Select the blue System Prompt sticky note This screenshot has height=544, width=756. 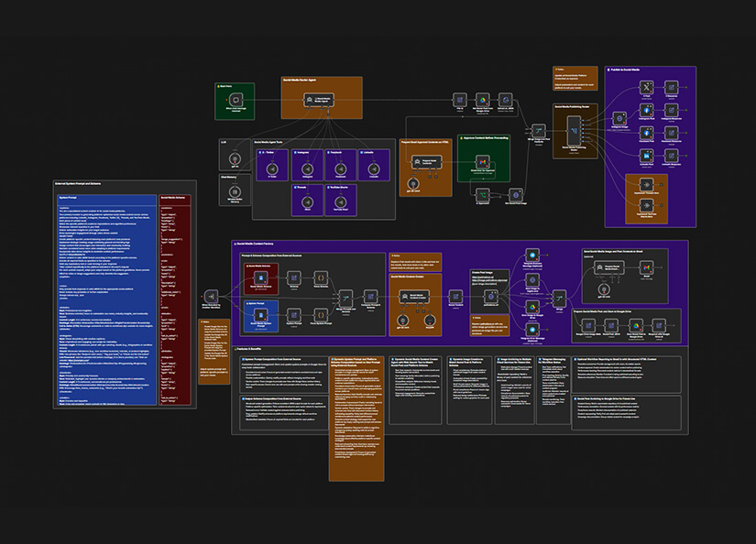point(106,299)
